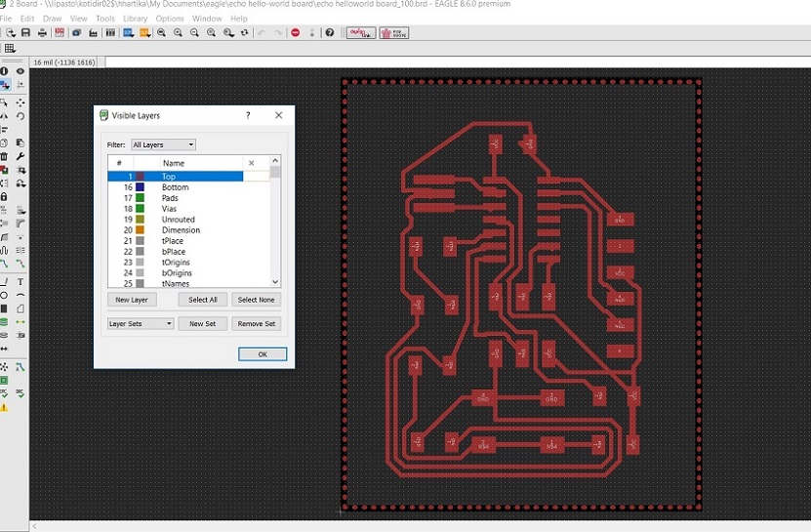Image resolution: width=811 pixels, height=532 pixels.
Task: Select the Circle drawing tool
Action: point(4,296)
